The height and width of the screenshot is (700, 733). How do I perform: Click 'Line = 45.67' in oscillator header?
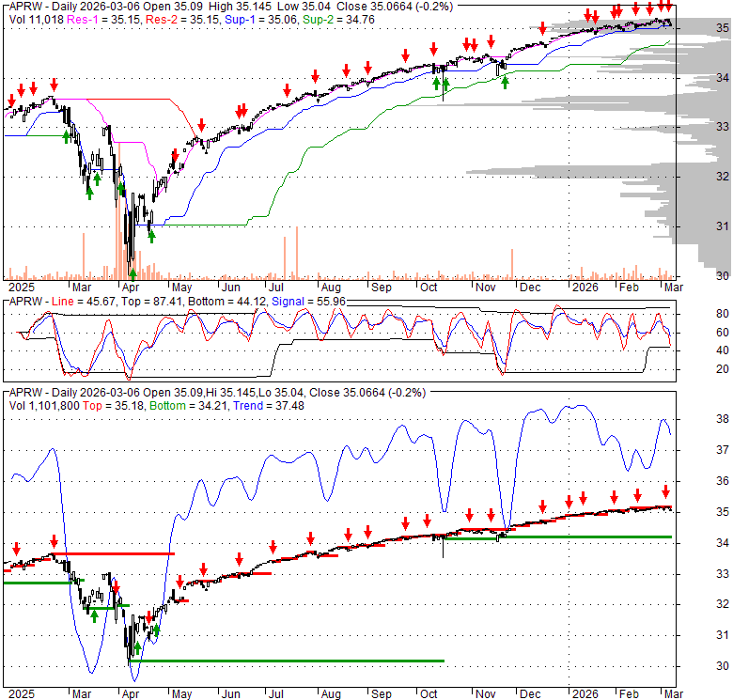click(x=84, y=302)
